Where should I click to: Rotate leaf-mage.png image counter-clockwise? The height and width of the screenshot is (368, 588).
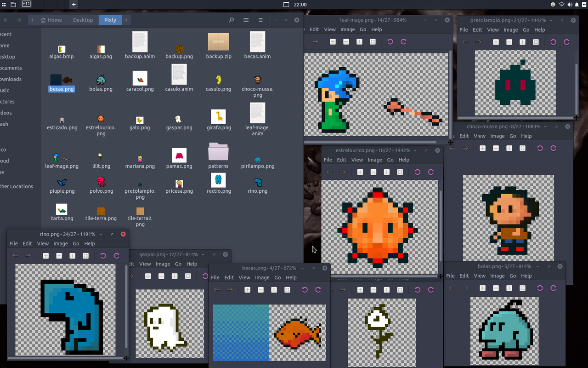390,41
